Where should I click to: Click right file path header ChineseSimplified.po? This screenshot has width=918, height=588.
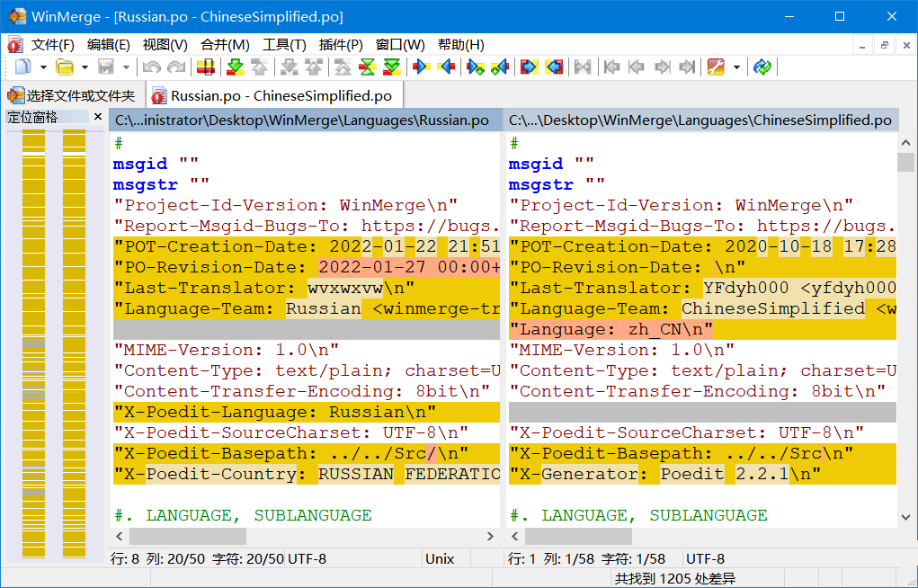click(700, 120)
